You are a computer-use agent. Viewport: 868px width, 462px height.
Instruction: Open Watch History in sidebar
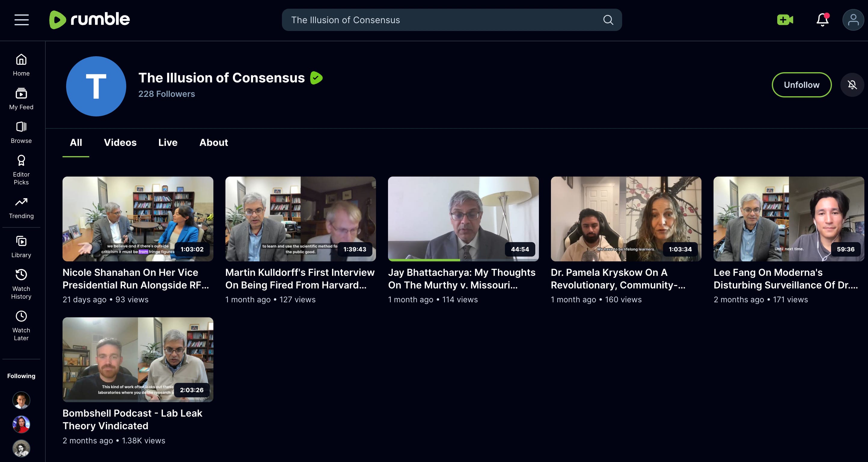pyautogui.click(x=21, y=284)
